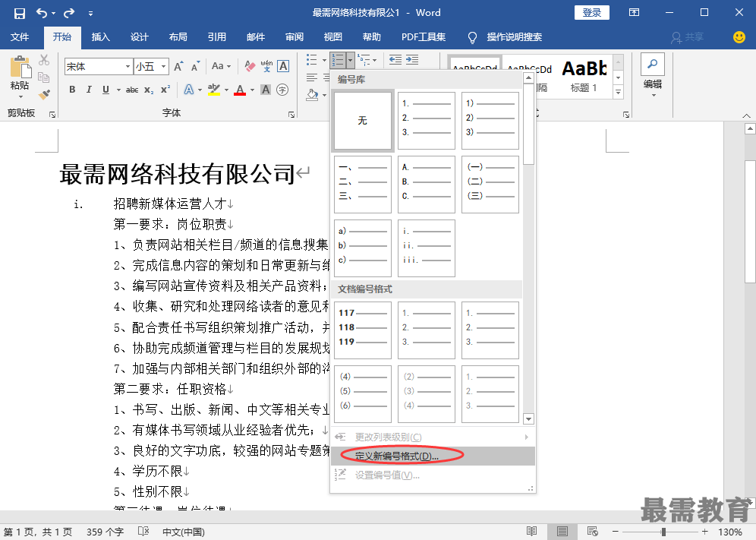The width and height of the screenshot is (756, 540).
Task: Toggle Bold formatting
Action: coord(72,90)
